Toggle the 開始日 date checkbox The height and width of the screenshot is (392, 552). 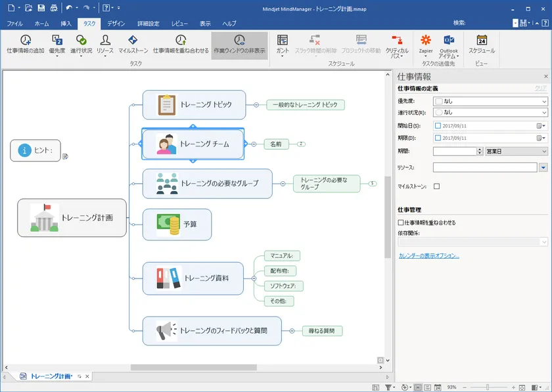tap(438, 125)
